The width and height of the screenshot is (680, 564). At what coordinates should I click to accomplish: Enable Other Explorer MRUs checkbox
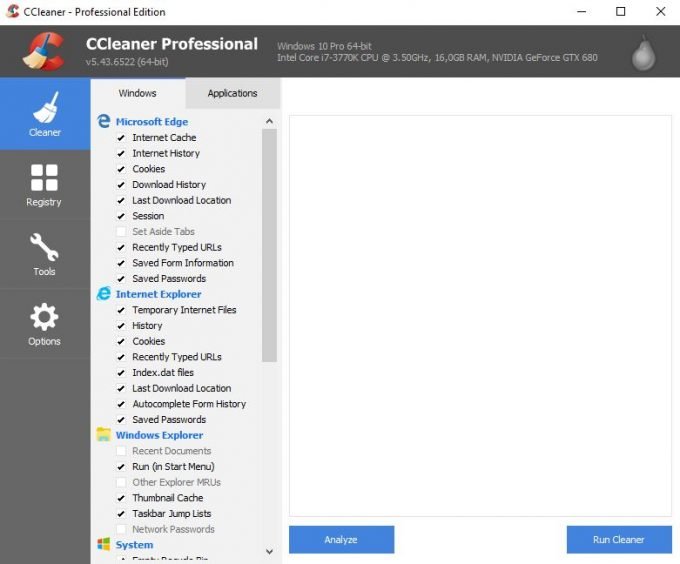[121, 482]
